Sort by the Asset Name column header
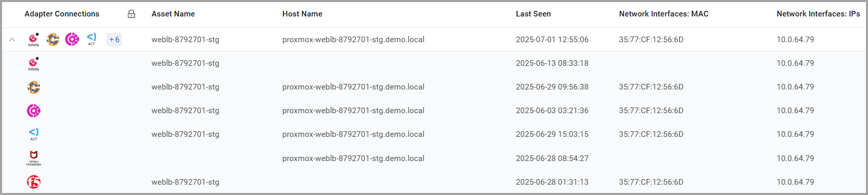This screenshot has width=868, height=195. click(x=173, y=14)
